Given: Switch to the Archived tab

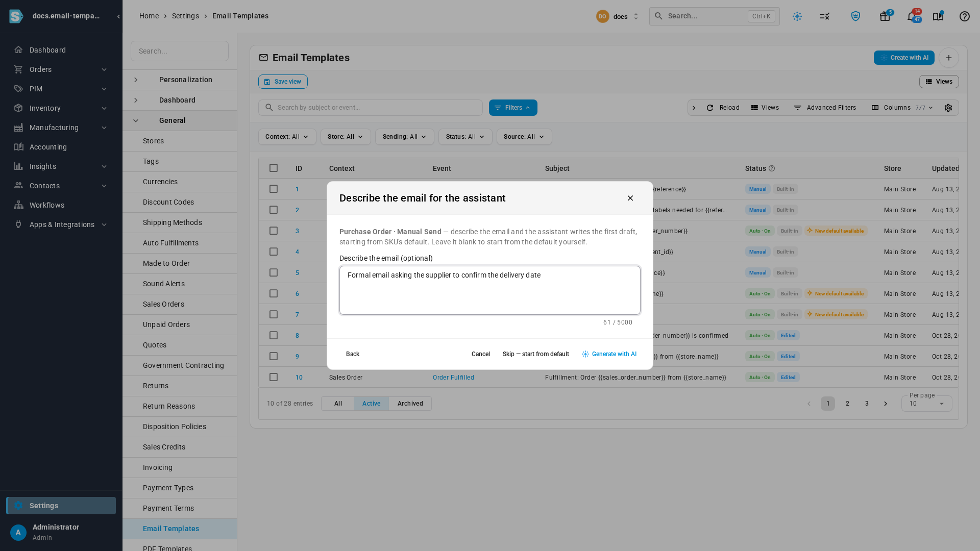Looking at the screenshot, I should click(x=410, y=404).
